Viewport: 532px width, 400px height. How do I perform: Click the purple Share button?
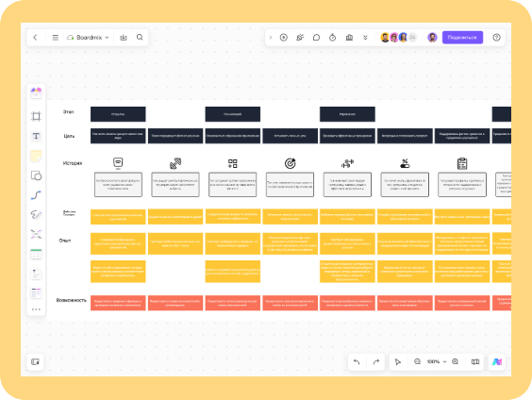pos(462,38)
